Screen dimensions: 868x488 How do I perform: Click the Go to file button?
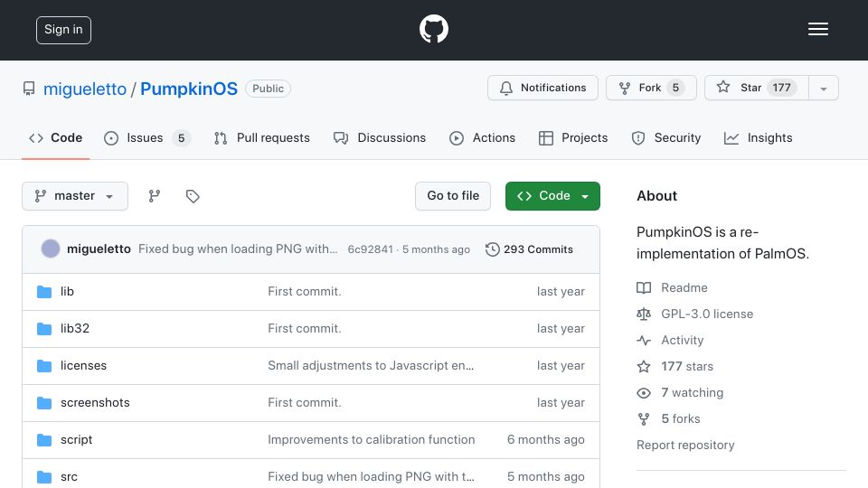(x=453, y=196)
